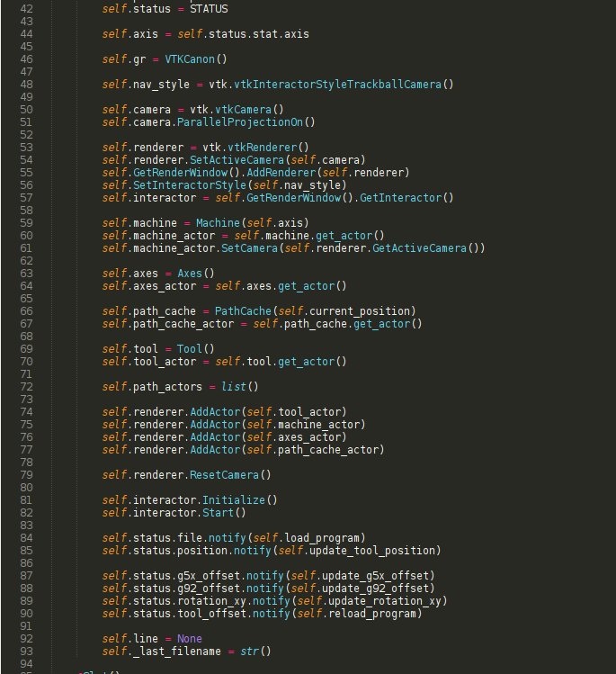This screenshot has width=616, height=674.
Task: Click Axes() constructor on line 63
Action: pos(196,274)
